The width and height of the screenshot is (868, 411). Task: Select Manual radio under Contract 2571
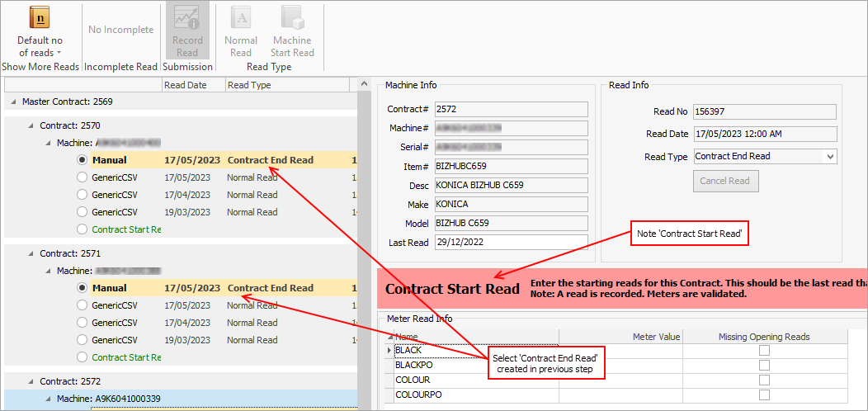click(82, 288)
